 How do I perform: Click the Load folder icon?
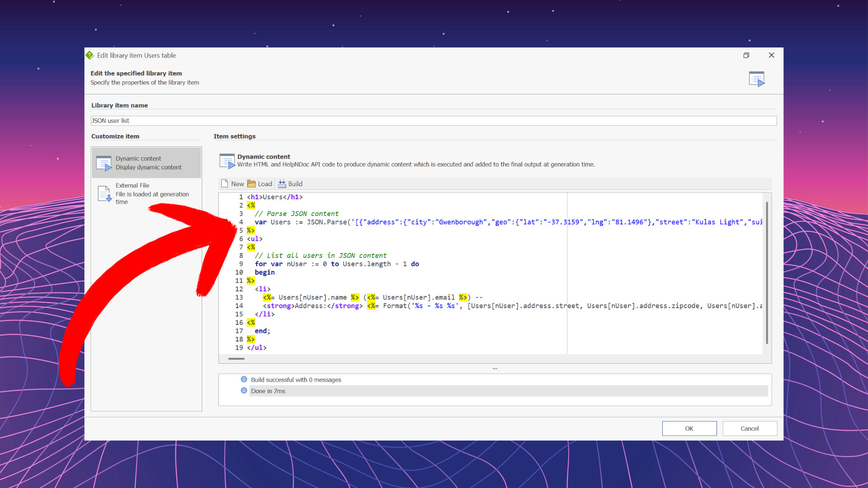[x=251, y=183]
